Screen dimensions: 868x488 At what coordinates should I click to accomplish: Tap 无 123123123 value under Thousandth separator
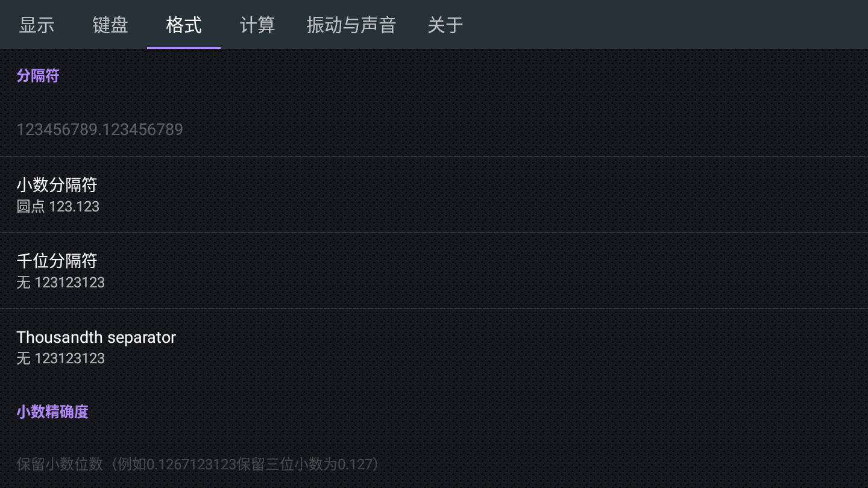coord(60,358)
